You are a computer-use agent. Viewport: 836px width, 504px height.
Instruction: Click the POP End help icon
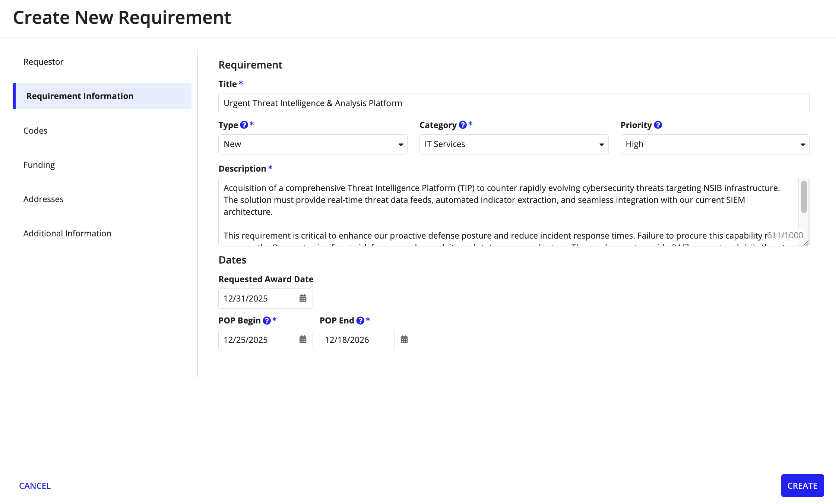pyautogui.click(x=360, y=320)
